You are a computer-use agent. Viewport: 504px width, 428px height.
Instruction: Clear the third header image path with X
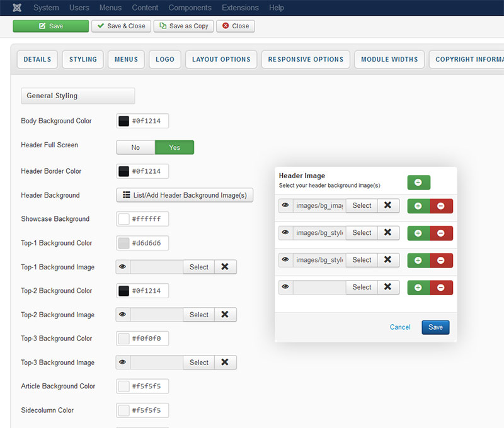click(388, 260)
